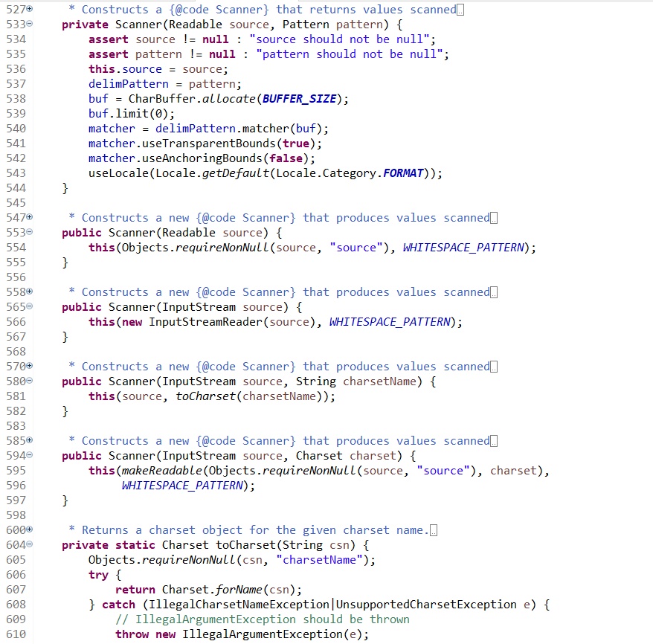Click the makeReadable method call
653x644 pixels.
click(x=162, y=471)
